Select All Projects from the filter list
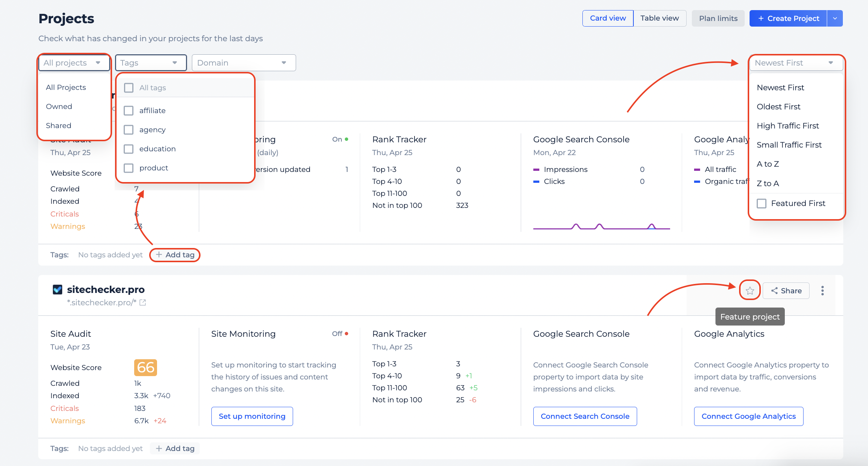Screen dimensions: 868x466 pyautogui.click(x=66, y=87)
